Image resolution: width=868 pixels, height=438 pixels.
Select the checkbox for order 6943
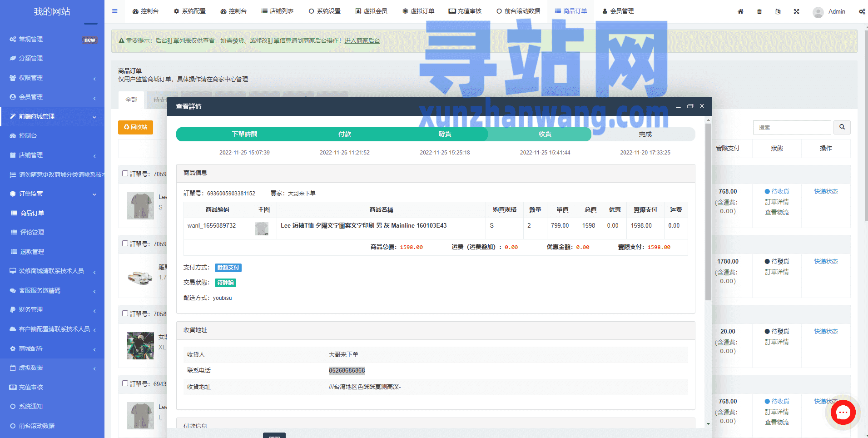click(125, 383)
